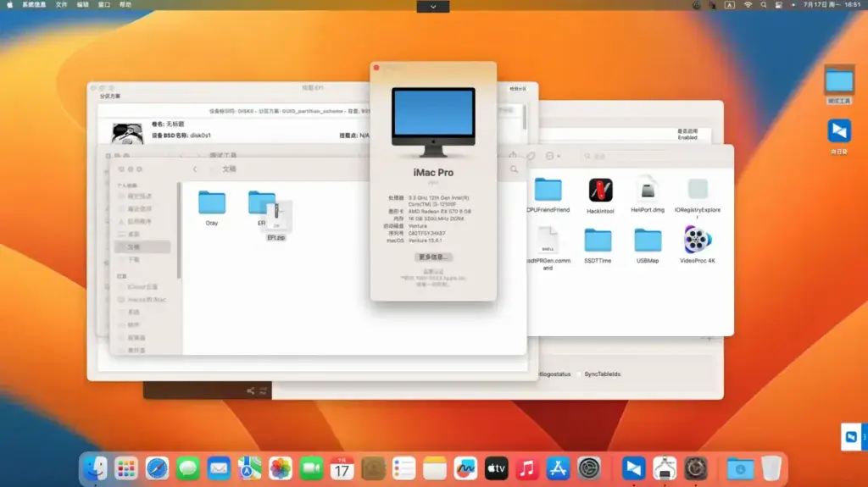
Task: Click tag icon in tools Finder toolbar
Action: (x=531, y=156)
